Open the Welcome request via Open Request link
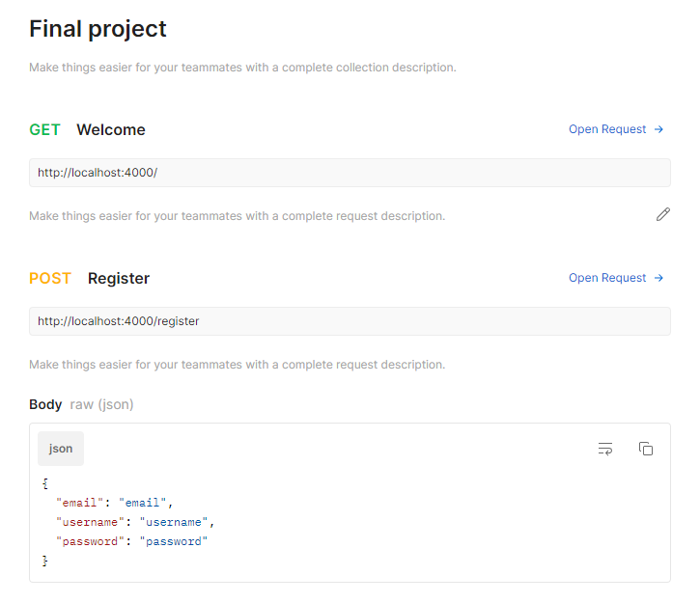The image size is (700, 603). tap(607, 129)
